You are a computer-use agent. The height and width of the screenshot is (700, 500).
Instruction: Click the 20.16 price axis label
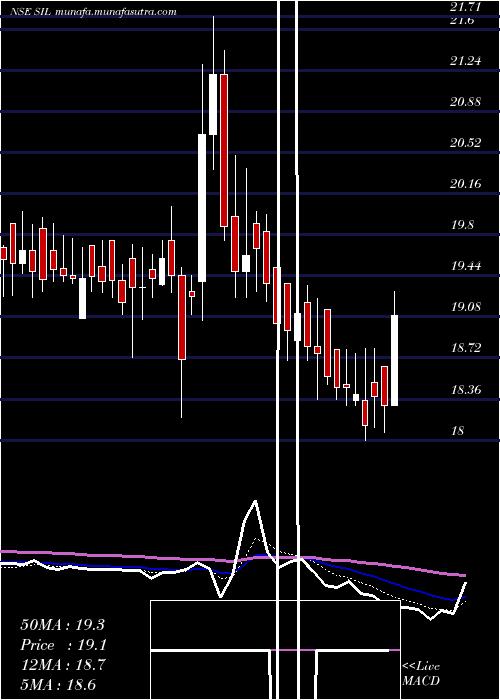[466, 183]
